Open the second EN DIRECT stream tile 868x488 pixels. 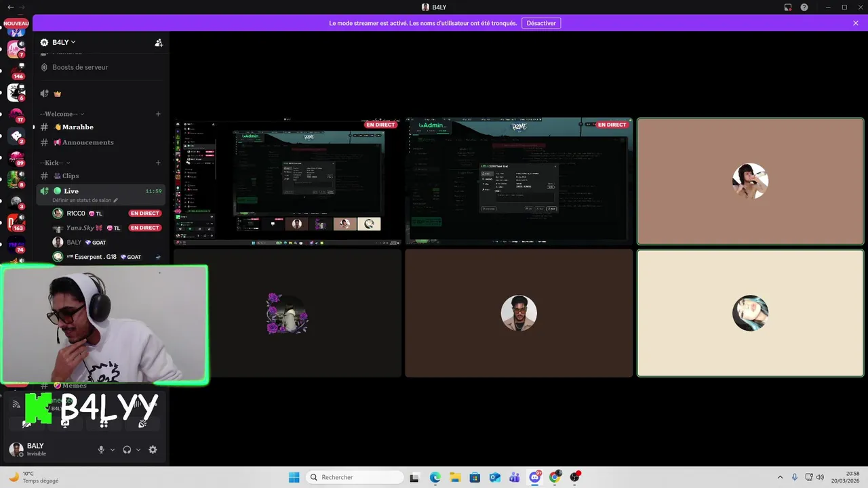pos(519,182)
